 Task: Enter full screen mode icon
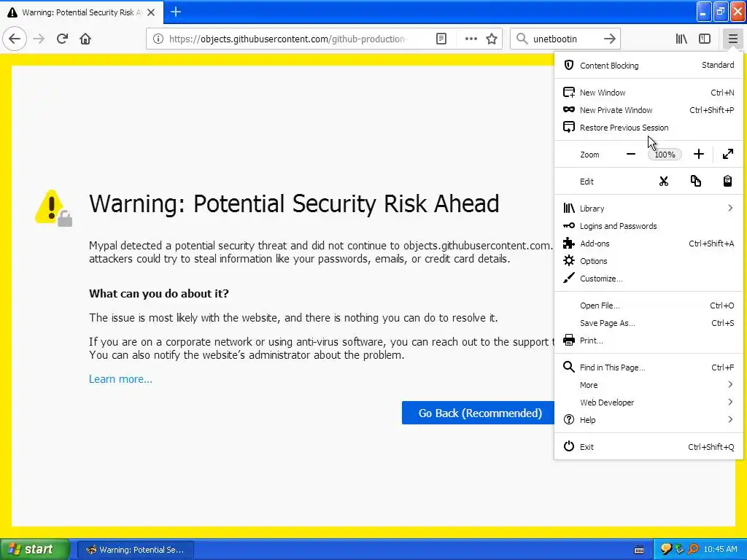click(x=727, y=154)
